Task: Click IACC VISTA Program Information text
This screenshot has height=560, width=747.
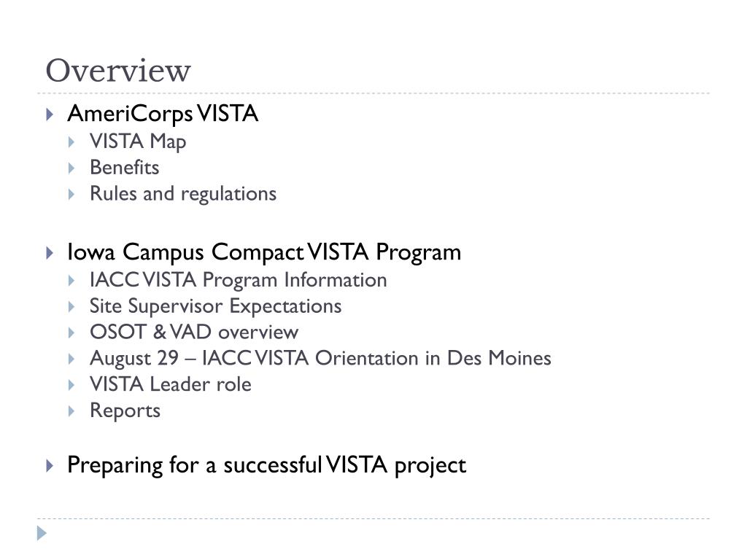Action: click(239, 280)
